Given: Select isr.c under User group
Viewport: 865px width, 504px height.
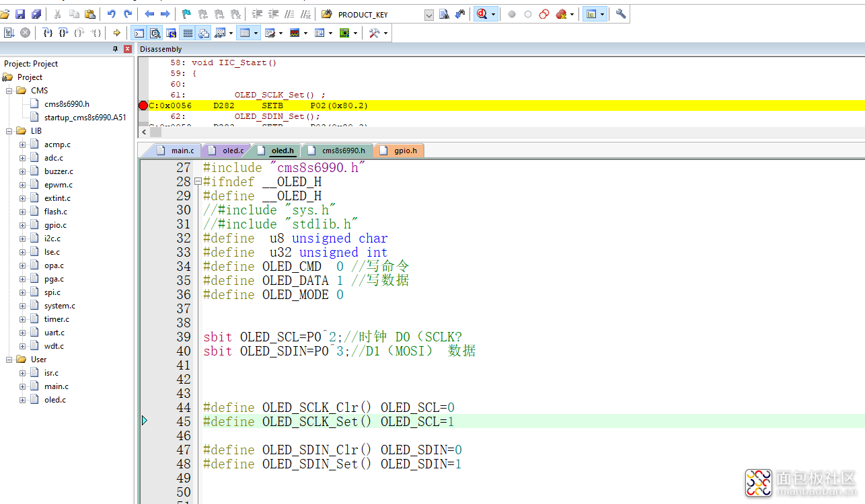Looking at the screenshot, I should point(51,373).
